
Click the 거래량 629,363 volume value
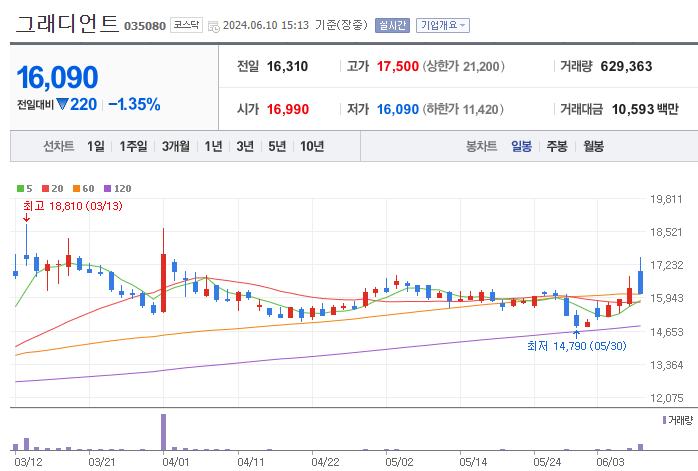coord(626,66)
